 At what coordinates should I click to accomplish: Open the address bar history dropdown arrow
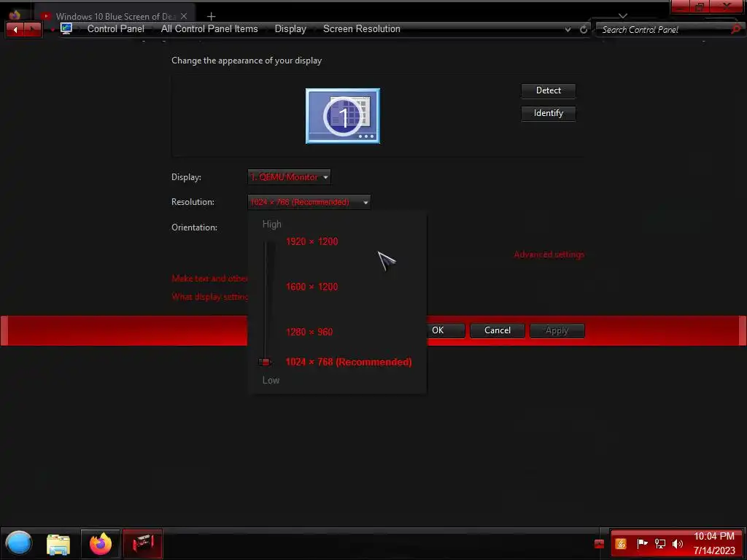568,29
